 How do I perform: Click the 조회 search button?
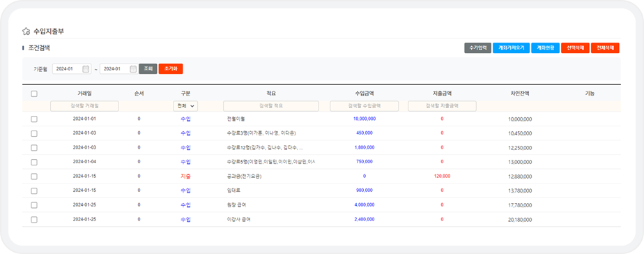[148, 69]
